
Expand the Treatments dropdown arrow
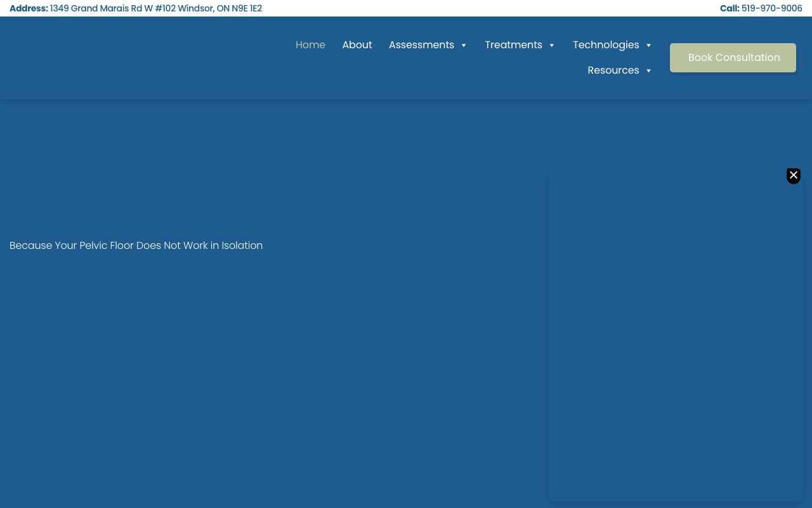[x=551, y=45]
